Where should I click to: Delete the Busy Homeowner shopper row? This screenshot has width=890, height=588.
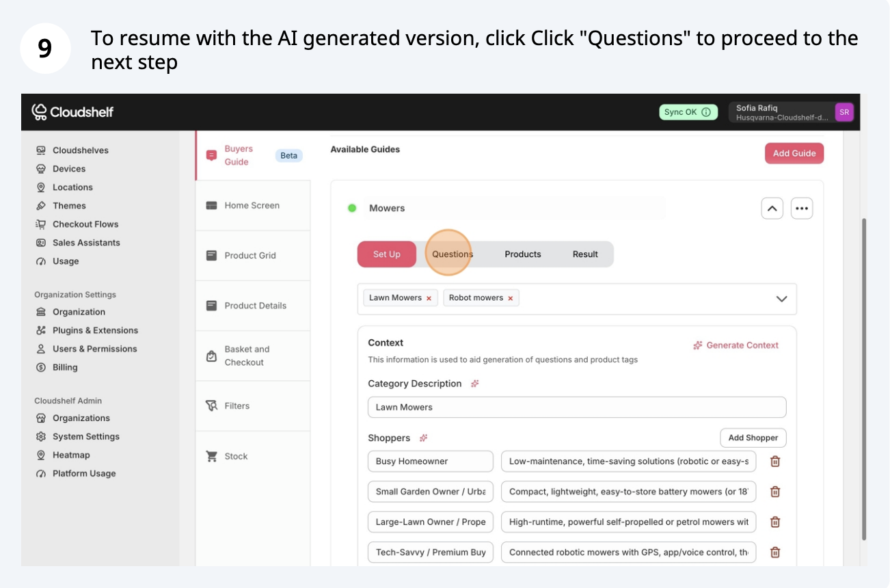click(x=775, y=462)
